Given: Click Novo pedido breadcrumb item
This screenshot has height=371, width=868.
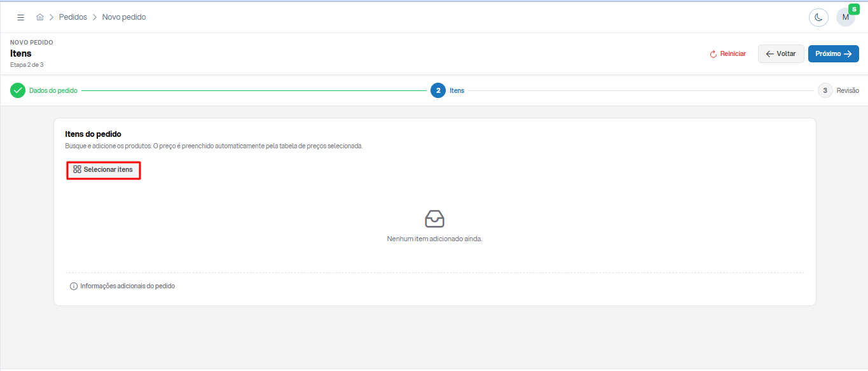Looking at the screenshot, I should [124, 17].
